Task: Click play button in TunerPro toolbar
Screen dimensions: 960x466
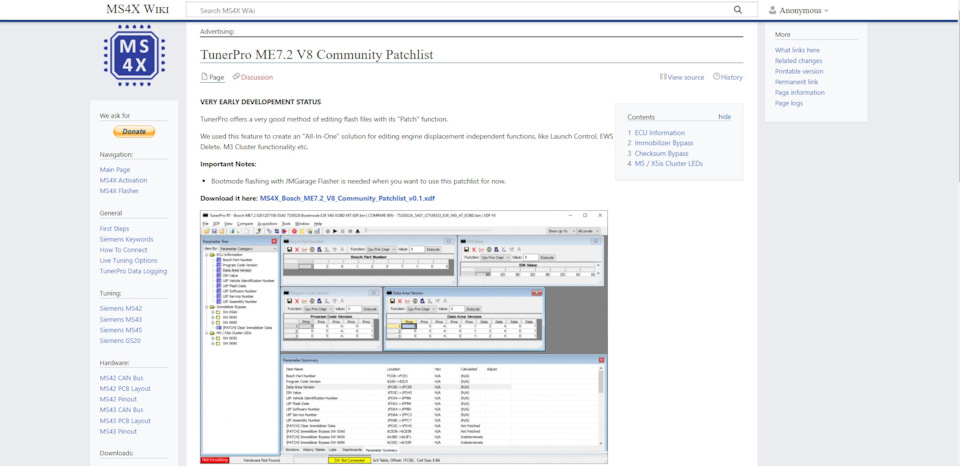Action: 335,231
